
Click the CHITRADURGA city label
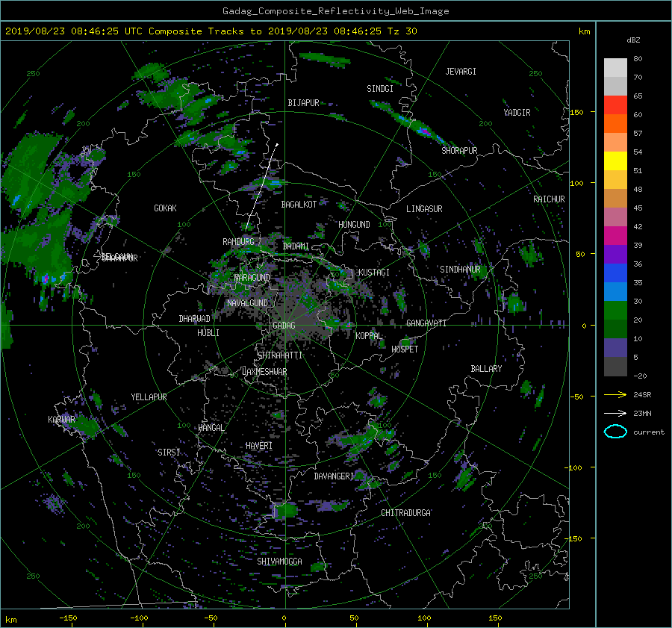tap(405, 513)
